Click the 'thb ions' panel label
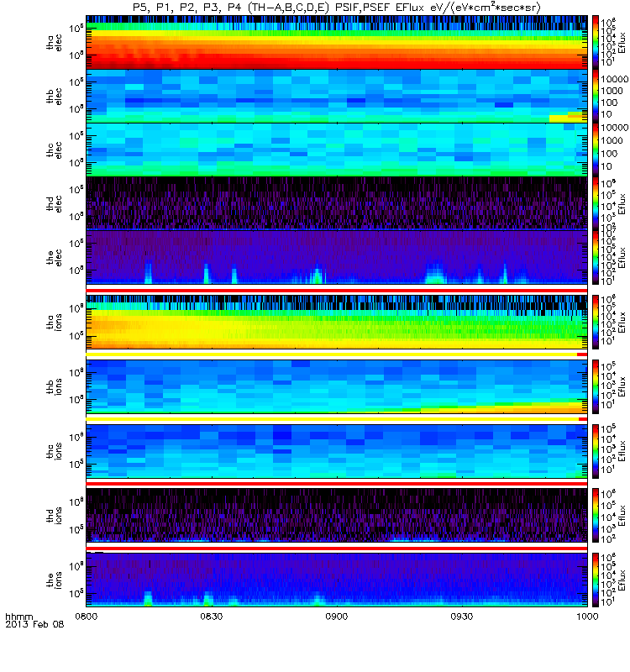Viewport: 630px width, 672px height. (x=54, y=386)
